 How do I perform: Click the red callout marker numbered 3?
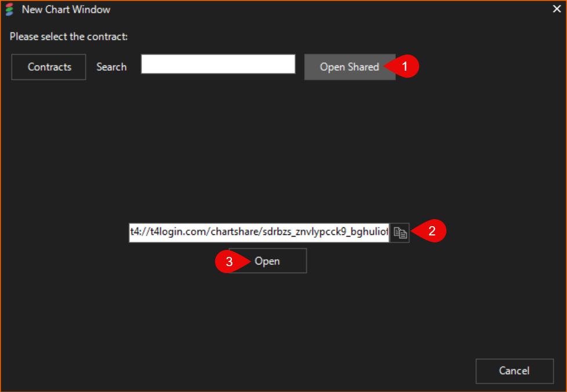pos(229,262)
